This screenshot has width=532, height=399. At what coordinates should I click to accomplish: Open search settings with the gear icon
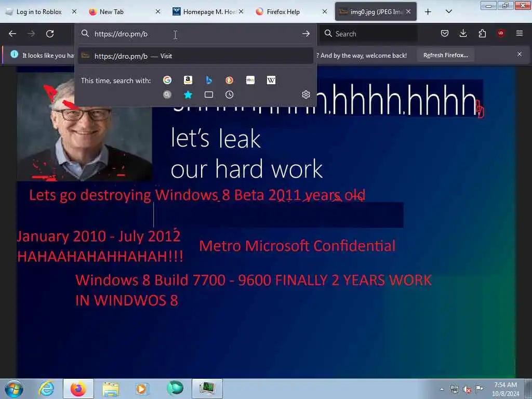(305, 95)
